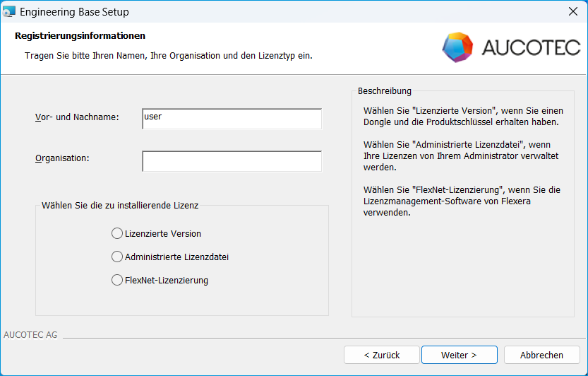Click the description paragraph mentioning Flexera
This screenshot has width=588, height=376.
point(461,201)
